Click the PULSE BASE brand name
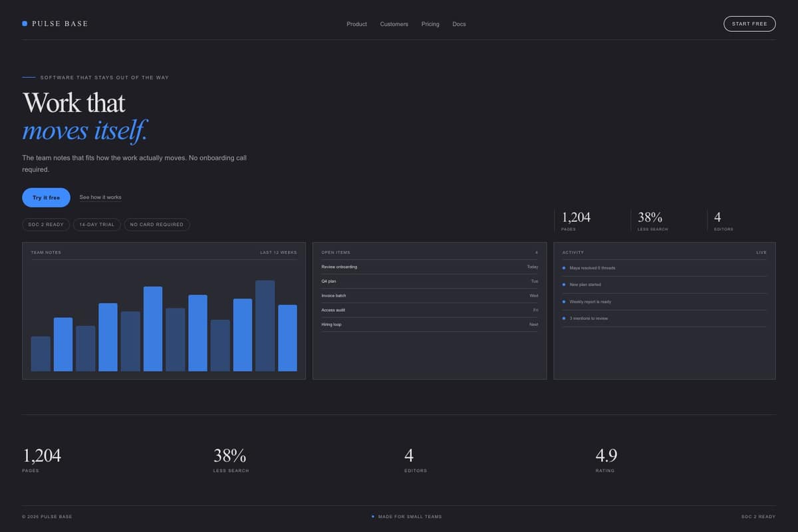Viewport: 798px width, 532px height. (60, 24)
